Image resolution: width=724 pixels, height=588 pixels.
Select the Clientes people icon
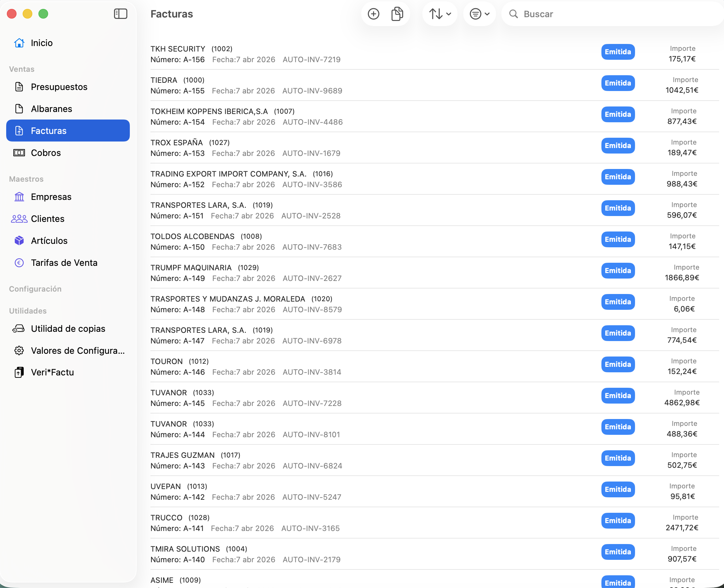(19, 218)
